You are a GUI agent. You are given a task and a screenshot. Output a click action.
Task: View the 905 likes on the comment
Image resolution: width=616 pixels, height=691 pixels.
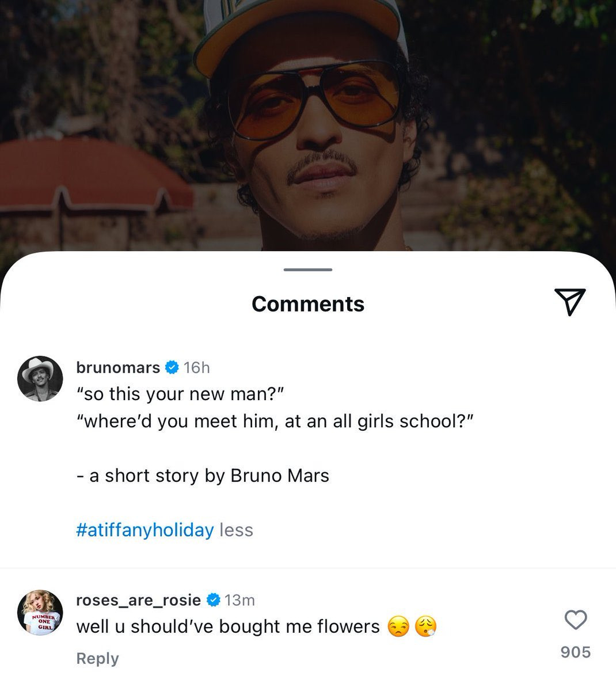tap(575, 652)
